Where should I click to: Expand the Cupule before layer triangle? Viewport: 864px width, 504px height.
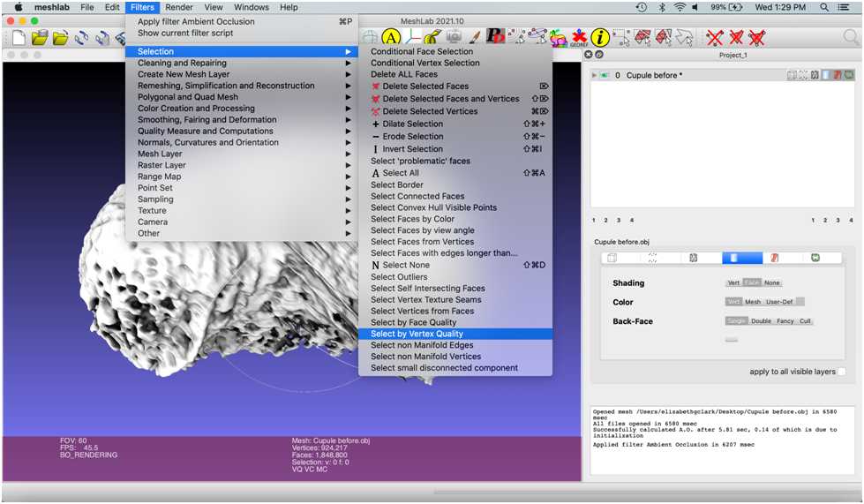594,75
